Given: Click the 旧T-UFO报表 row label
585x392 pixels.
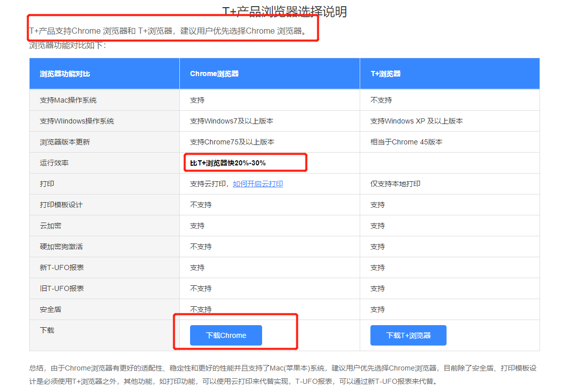Looking at the screenshot, I should pos(61,288).
